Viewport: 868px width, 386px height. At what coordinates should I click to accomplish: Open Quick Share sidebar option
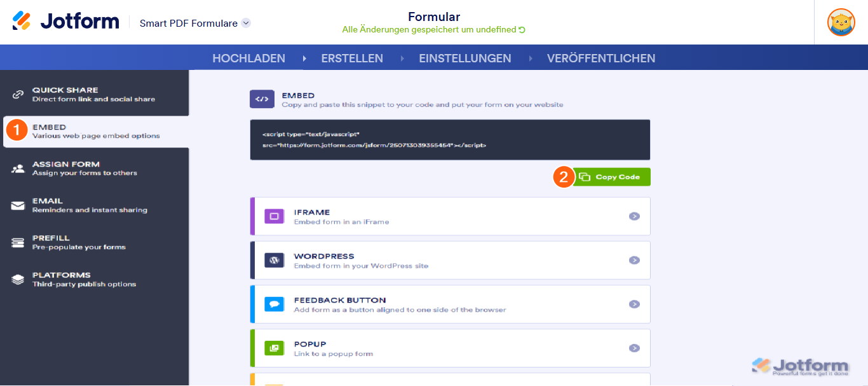pyautogui.click(x=95, y=94)
